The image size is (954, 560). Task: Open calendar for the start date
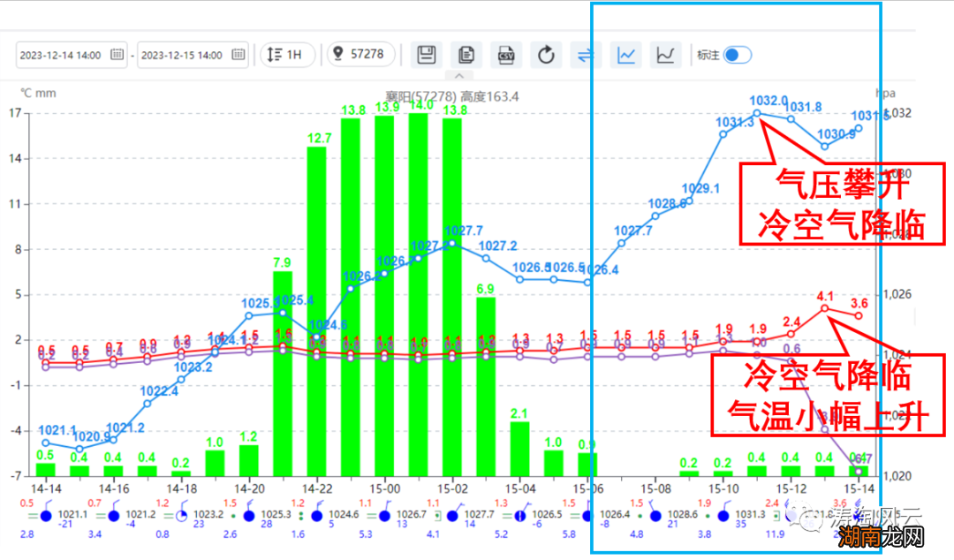(x=117, y=55)
